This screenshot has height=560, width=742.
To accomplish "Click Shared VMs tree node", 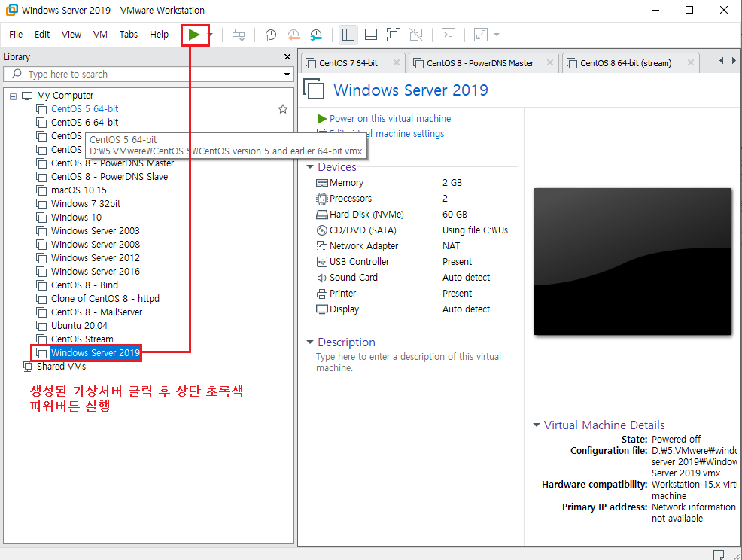I will [62, 367].
